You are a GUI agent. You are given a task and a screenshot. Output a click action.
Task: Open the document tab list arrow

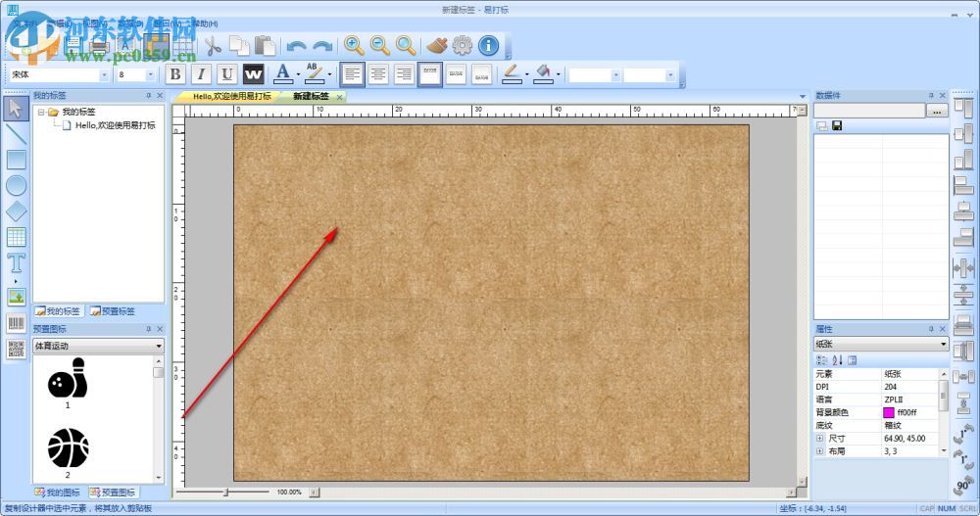click(x=803, y=96)
